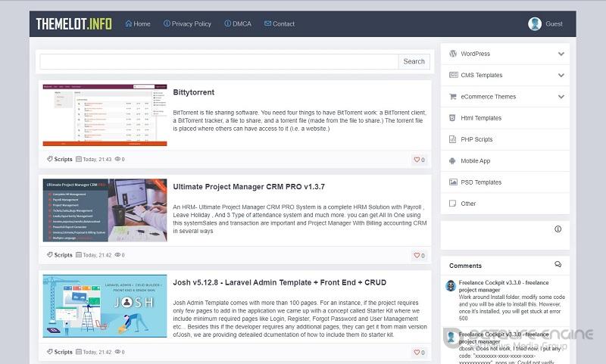606x364 pixels.
Task: Click the Contact envelope icon
Action: (267, 23)
